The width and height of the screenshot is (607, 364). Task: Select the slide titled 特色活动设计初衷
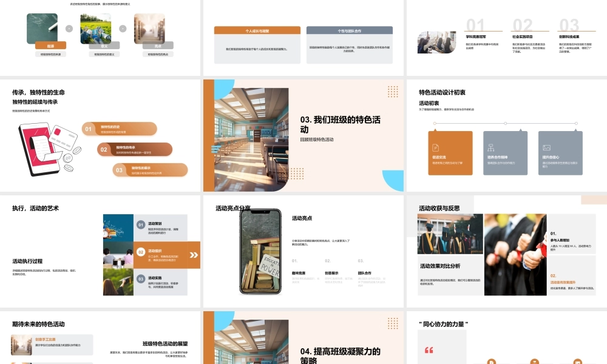click(507, 135)
